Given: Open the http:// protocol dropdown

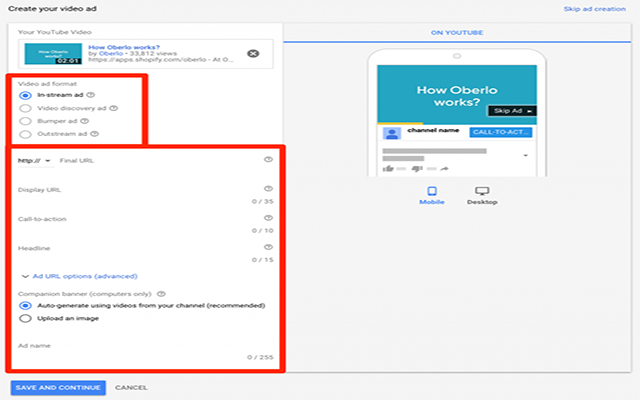Looking at the screenshot, I should [35, 160].
